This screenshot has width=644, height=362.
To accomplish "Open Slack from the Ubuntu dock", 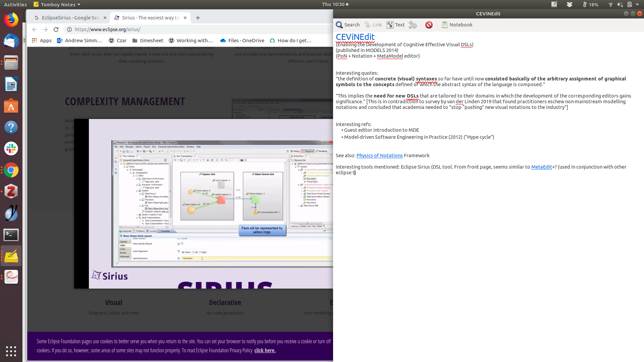I will [x=11, y=148].
